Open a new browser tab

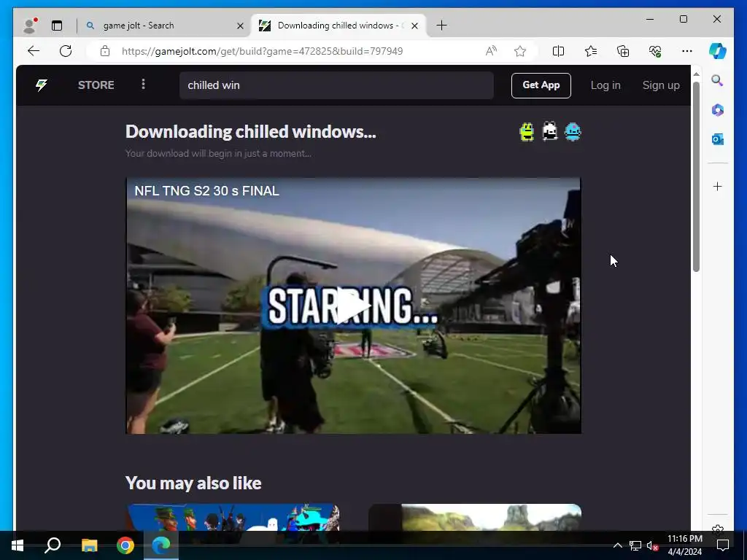point(441,26)
